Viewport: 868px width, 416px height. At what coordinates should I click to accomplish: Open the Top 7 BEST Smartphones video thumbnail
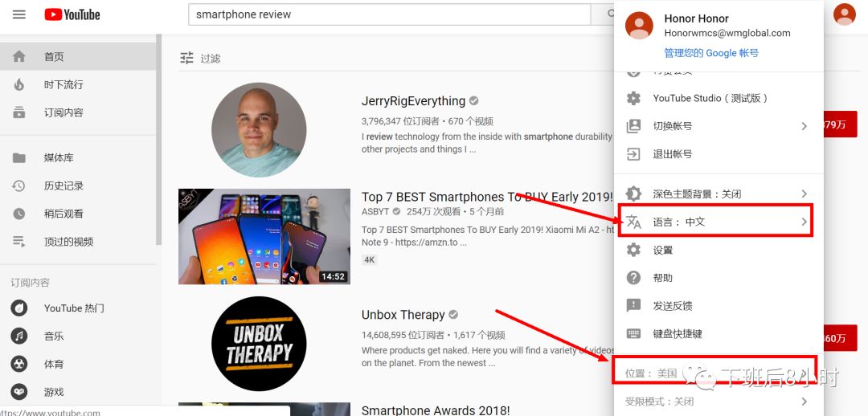(x=264, y=236)
